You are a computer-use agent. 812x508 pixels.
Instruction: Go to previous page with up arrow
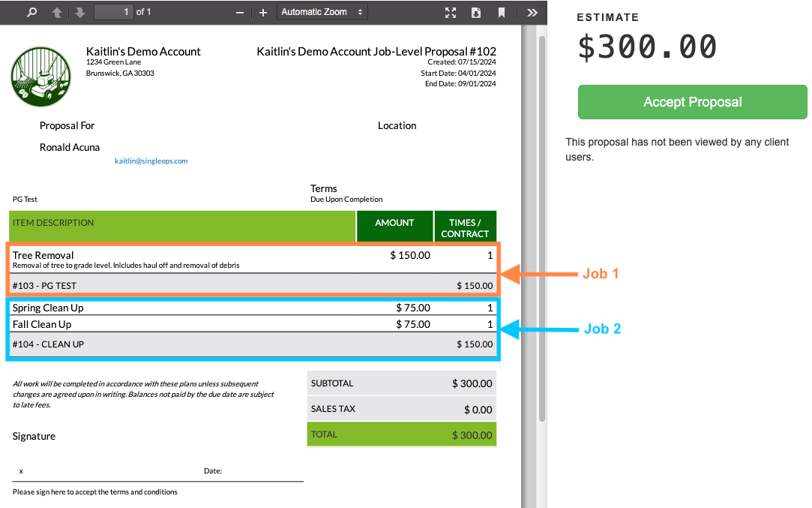pos(57,12)
